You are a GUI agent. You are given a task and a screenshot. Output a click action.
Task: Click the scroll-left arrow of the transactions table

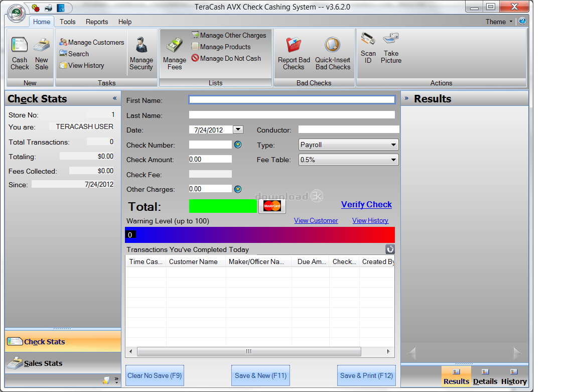click(x=130, y=351)
